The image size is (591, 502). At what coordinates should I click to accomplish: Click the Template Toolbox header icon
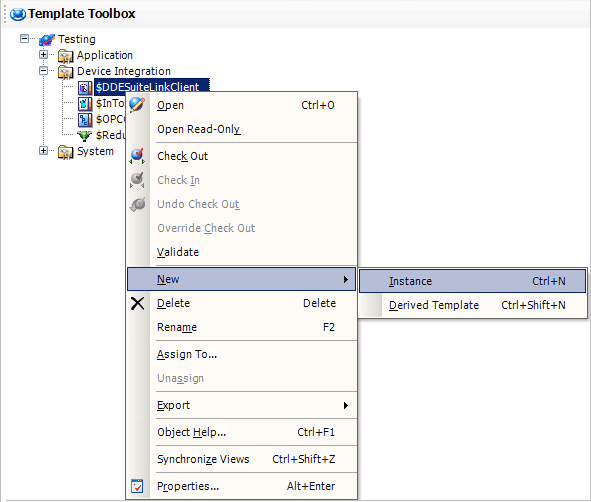tap(18, 14)
